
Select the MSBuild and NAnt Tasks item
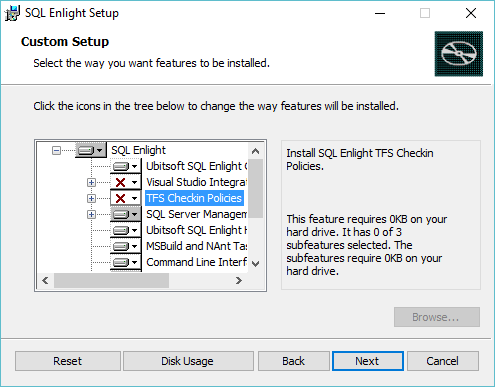pos(197,246)
